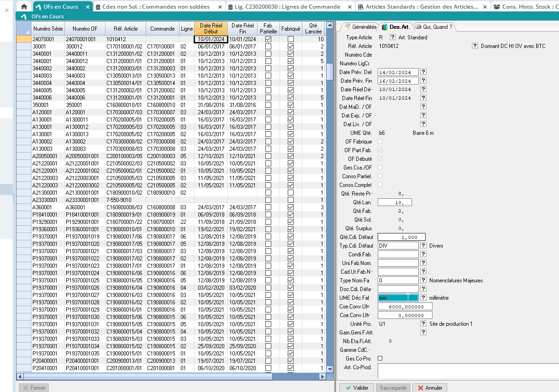Open lookup next to Type Nom.Fa field
Image resolution: width=559 pixels, height=392 pixels.
tap(423, 281)
